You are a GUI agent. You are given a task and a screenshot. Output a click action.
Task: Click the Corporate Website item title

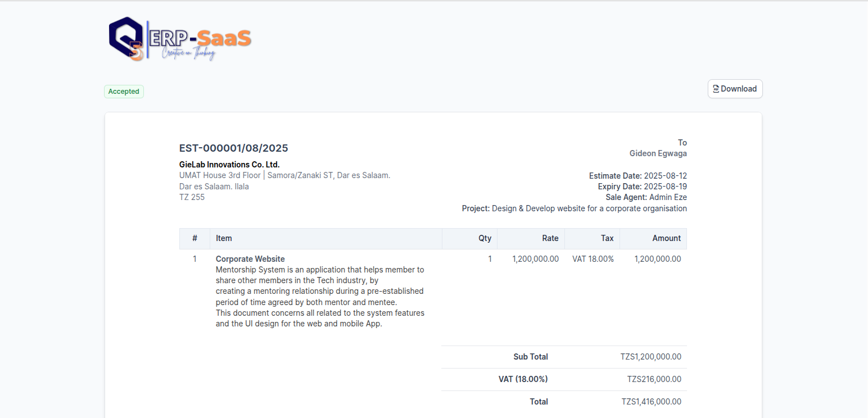(250, 259)
